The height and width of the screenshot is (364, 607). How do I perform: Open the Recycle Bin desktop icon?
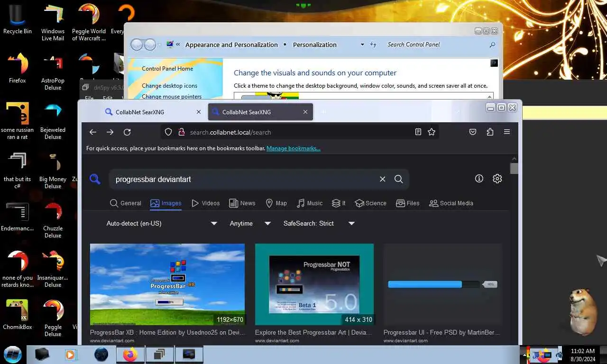coord(18,20)
